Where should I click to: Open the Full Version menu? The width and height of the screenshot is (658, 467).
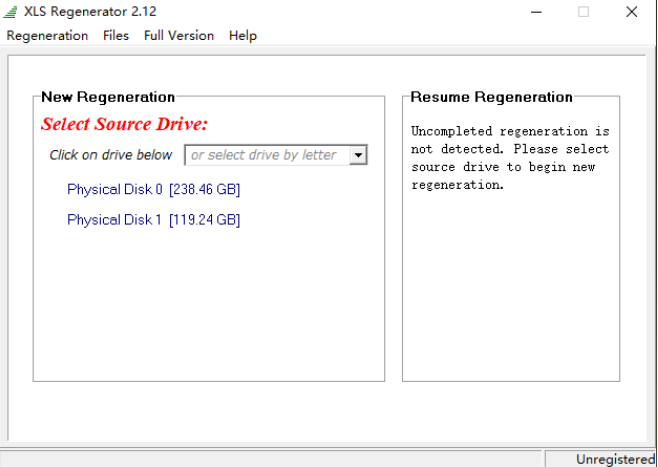click(x=179, y=35)
